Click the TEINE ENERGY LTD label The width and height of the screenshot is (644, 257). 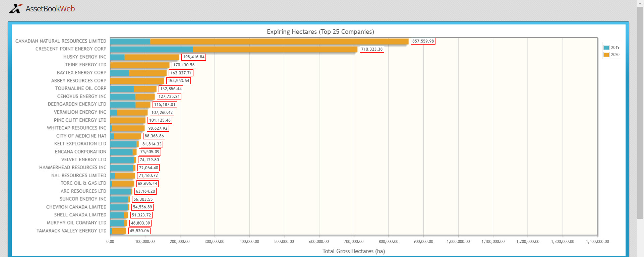86,65
